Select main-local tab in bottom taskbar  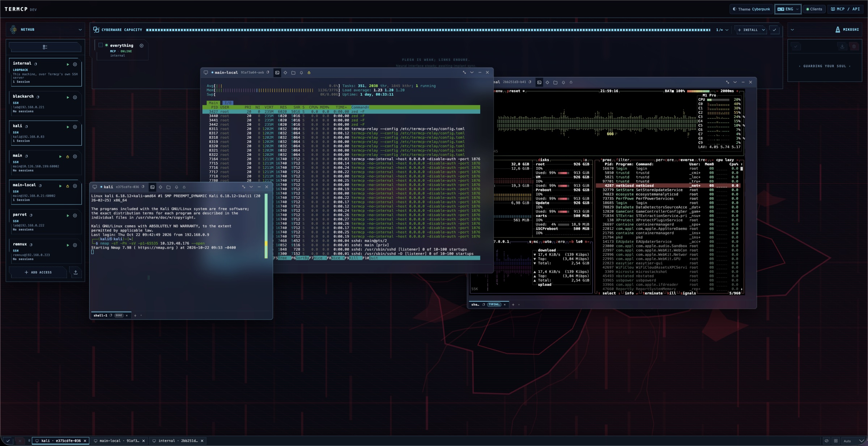[x=119, y=441]
